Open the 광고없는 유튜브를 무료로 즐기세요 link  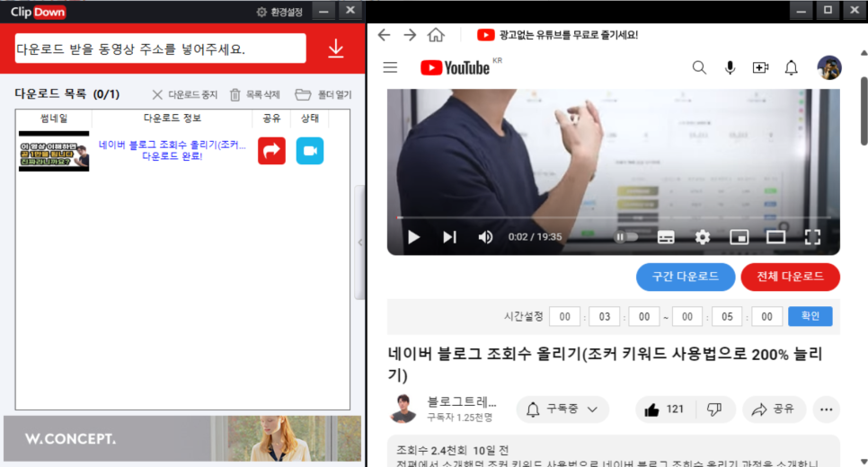(557, 35)
